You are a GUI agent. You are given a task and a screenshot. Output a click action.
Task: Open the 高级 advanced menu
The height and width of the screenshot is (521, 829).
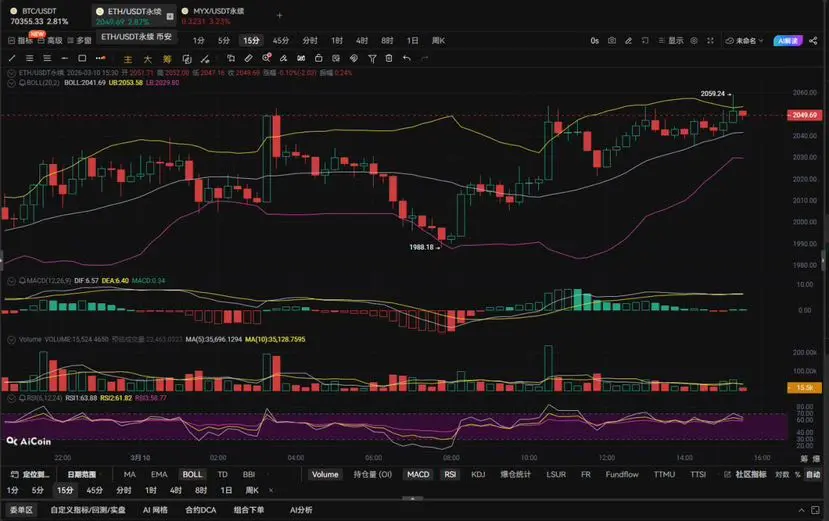(50, 41)
